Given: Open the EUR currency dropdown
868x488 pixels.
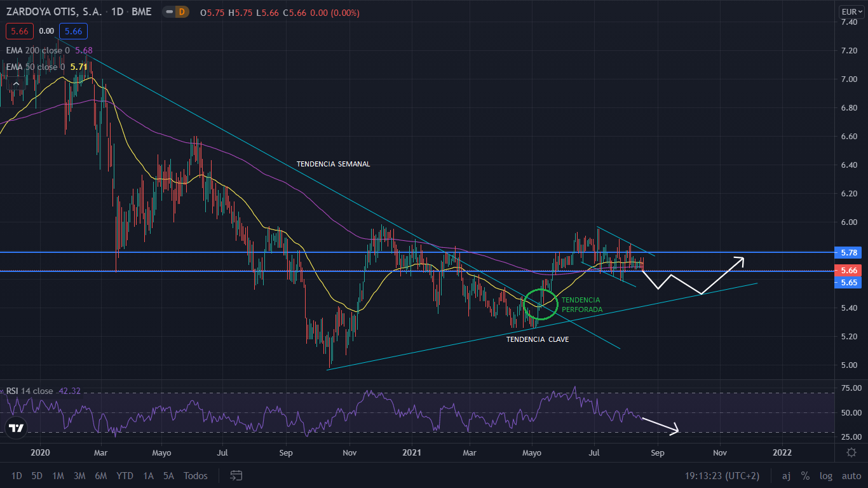Looking at the screenshot, I should pos(850,11).
